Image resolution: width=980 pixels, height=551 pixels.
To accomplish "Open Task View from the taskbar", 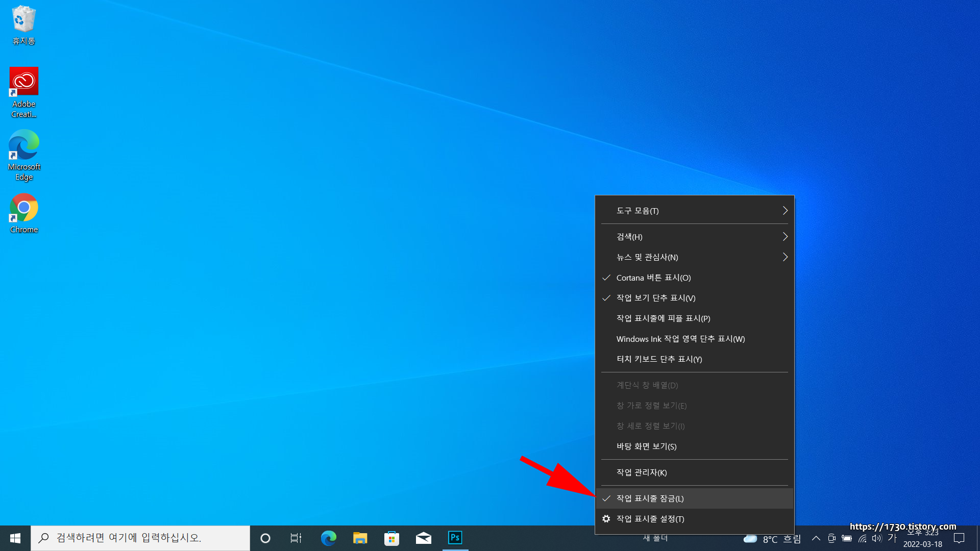I will (296, 538).
